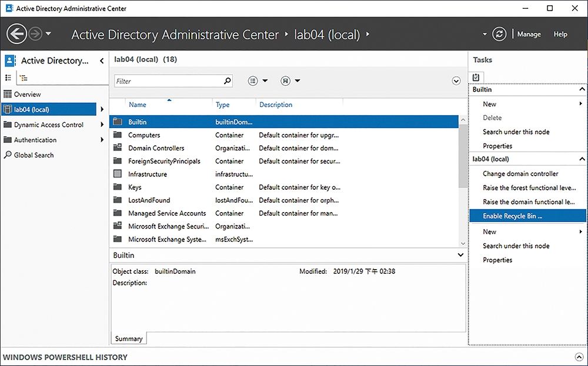Screen dimensions: 588x366
Task: Switch navigation pane to tree view
Action: point(24,78)
